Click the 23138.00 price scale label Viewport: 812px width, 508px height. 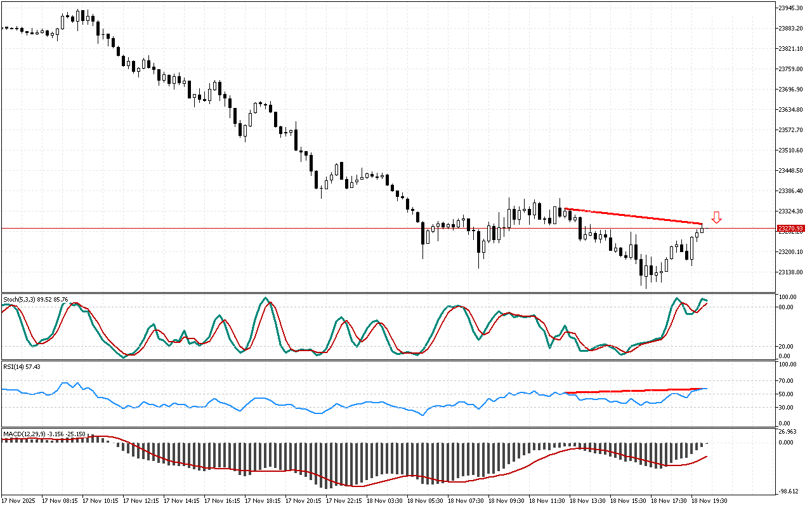coord(790,272)
